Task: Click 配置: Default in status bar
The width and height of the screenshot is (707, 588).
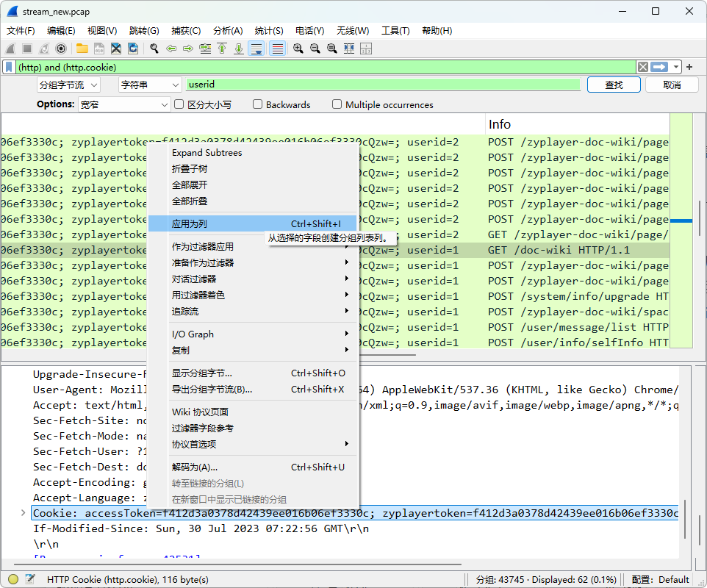Action: [x=660, y=579]
